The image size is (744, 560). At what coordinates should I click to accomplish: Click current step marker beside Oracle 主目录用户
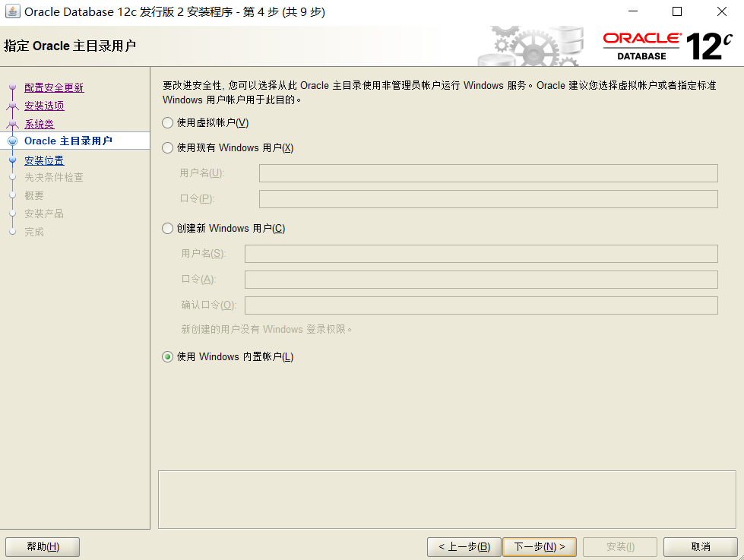coord(13,141)
